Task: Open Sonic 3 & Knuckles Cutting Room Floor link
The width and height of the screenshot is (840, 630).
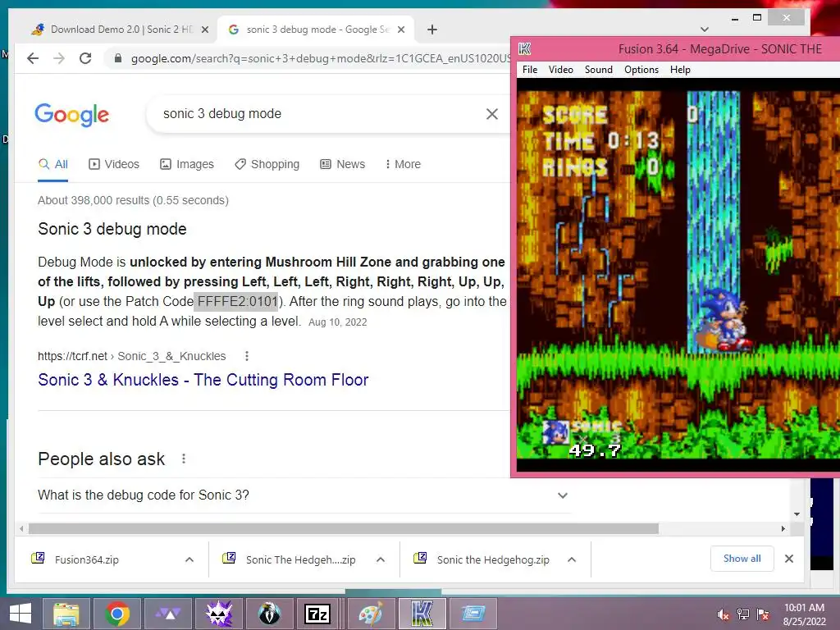Action: point(203,380)
